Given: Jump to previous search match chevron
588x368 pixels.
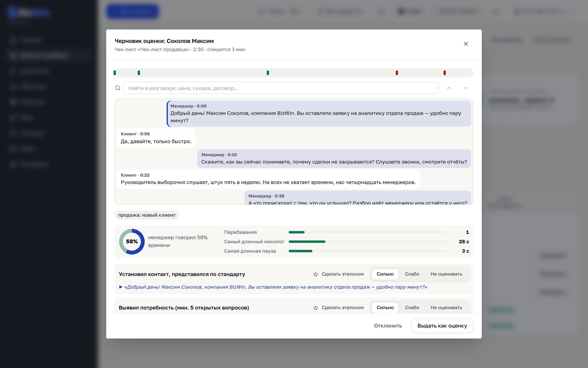Looking at the screenshot, I should click(449, 88).
